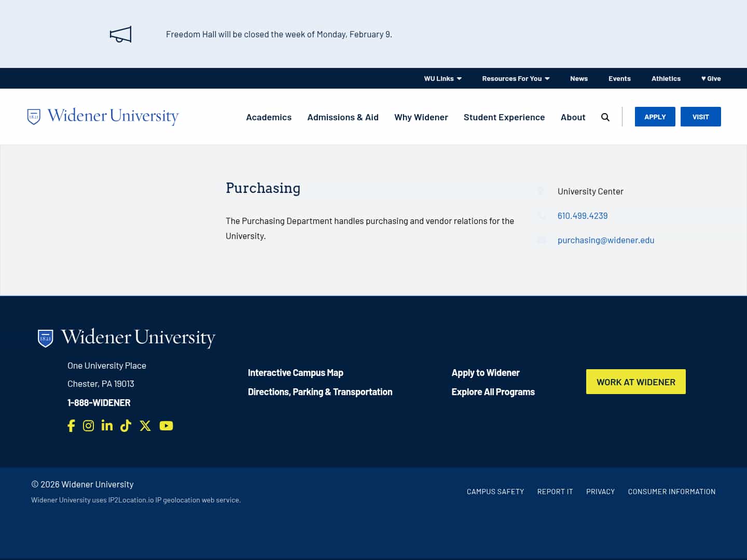The image size is (747, 560).
Task: Click the LinkedIn icon
Action: [107, 426]
